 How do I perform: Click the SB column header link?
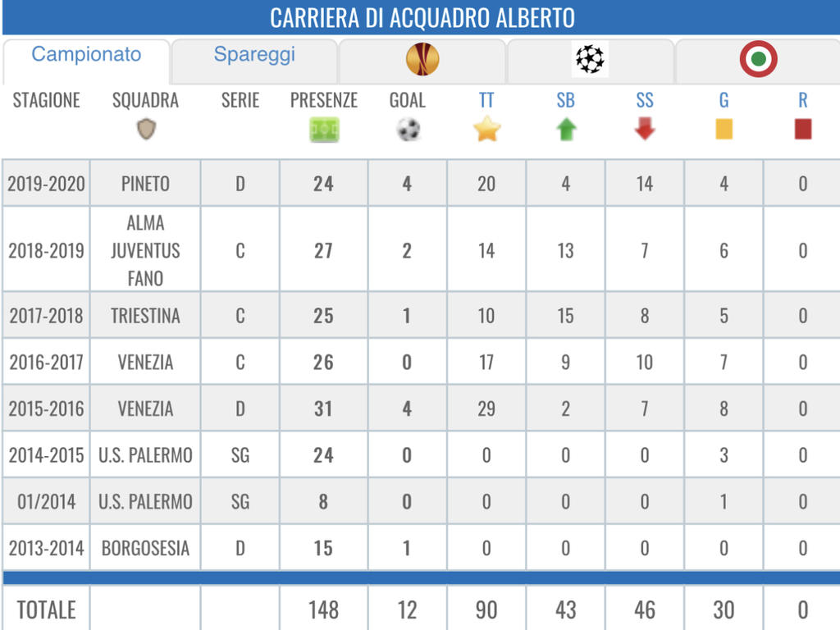tap(566, 100)
